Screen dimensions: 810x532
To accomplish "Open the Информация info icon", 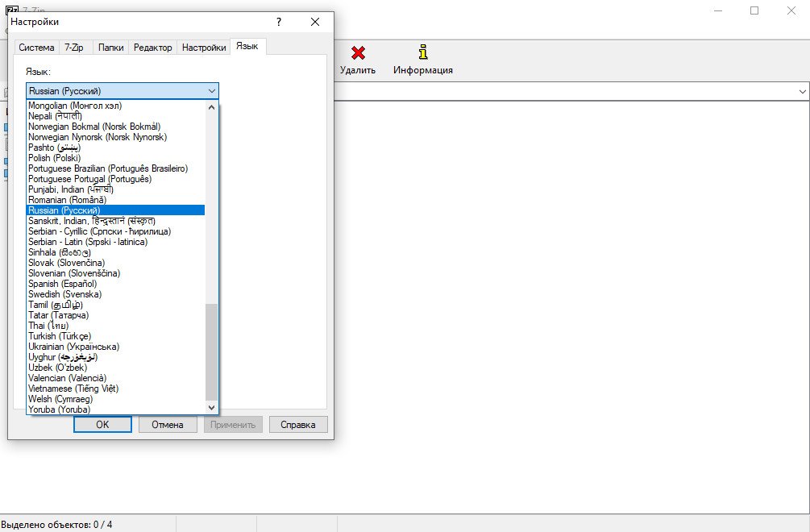I will click(x=423, y=52).
